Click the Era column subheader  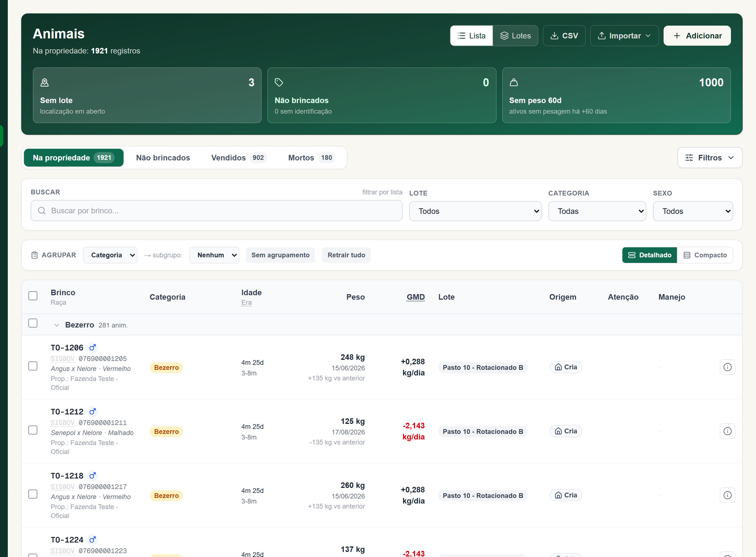coord(246,303)
